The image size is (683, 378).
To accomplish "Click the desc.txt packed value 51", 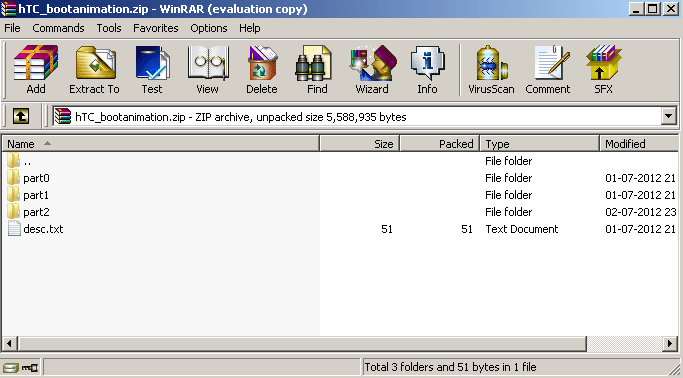I will pos(467,229).
